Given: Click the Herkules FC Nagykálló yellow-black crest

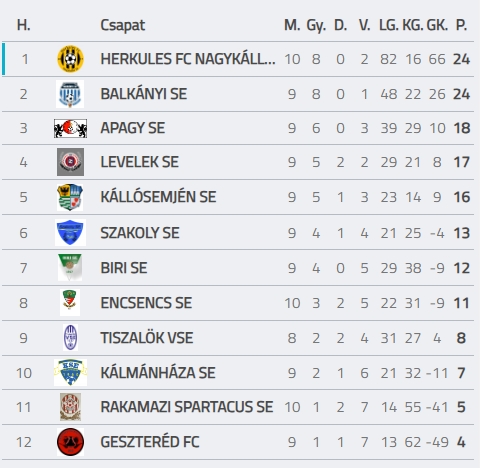Looking at the screenshot, I should pos(70,59).
